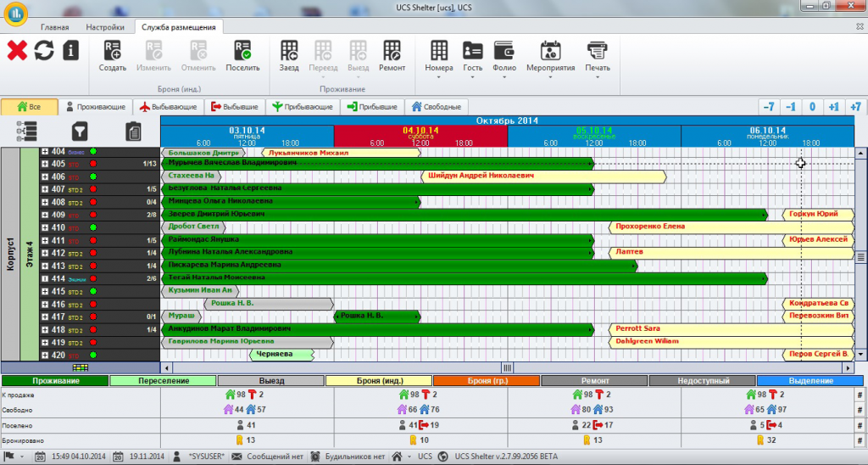
Task: Toggle the Проживающие guest filter
Action: click(96, 107)
